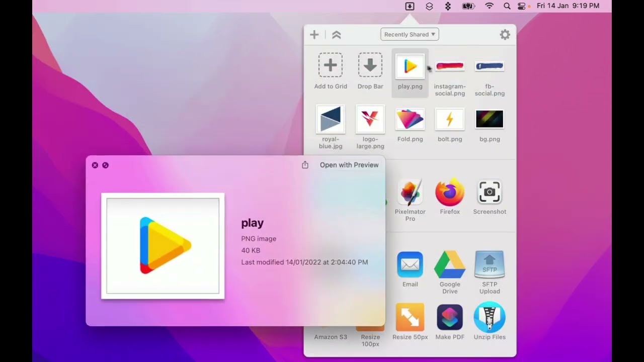Open the Dropzone menu bar icon
This screenshot has height=362, width=644.
[410, 6]
